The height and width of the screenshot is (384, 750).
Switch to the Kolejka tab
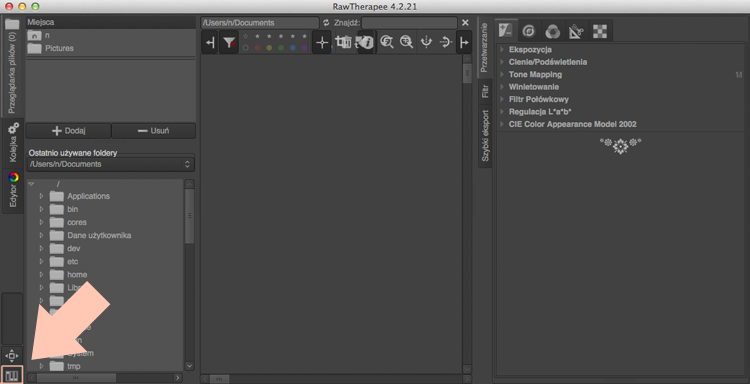[13, 142]
